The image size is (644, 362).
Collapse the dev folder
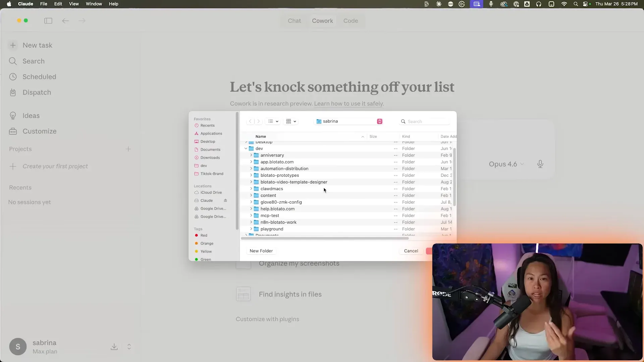click(246, 148)
